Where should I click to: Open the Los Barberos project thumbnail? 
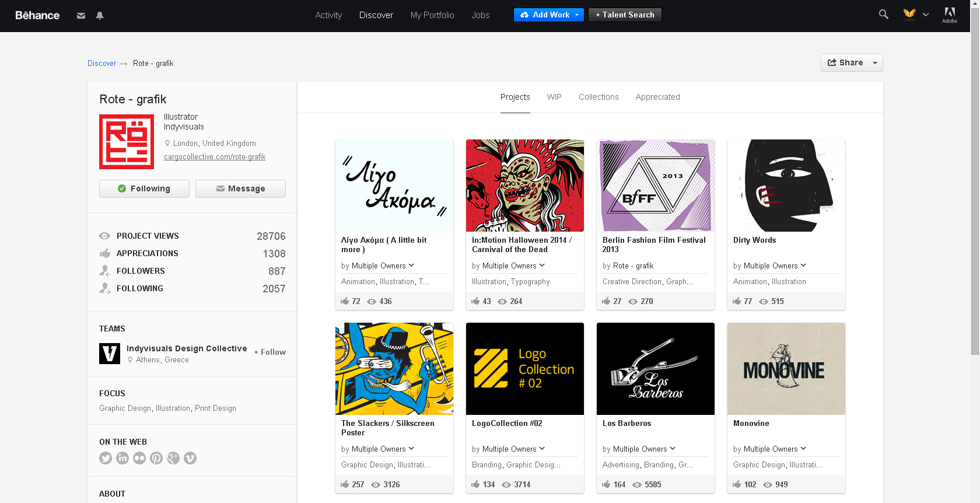click(656, 369)
